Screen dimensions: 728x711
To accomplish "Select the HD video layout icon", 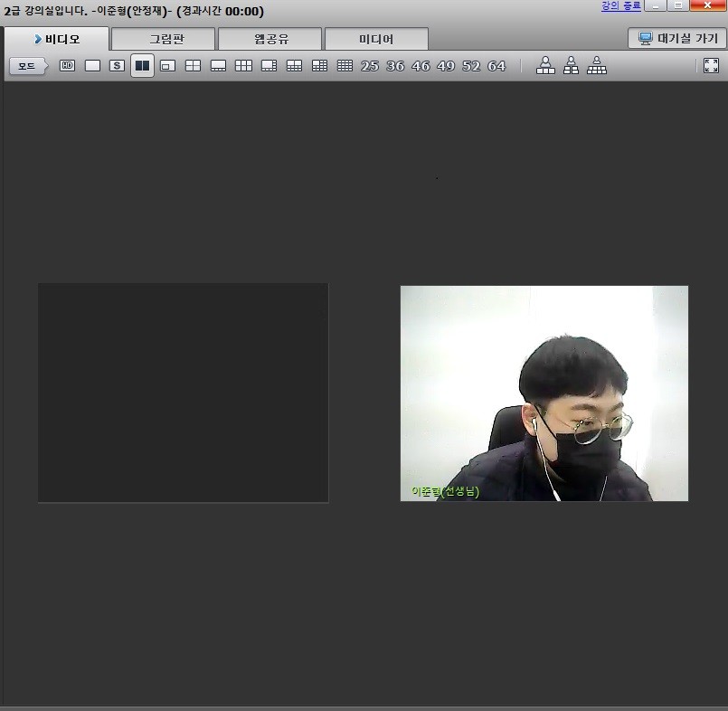I will (67, 66).
